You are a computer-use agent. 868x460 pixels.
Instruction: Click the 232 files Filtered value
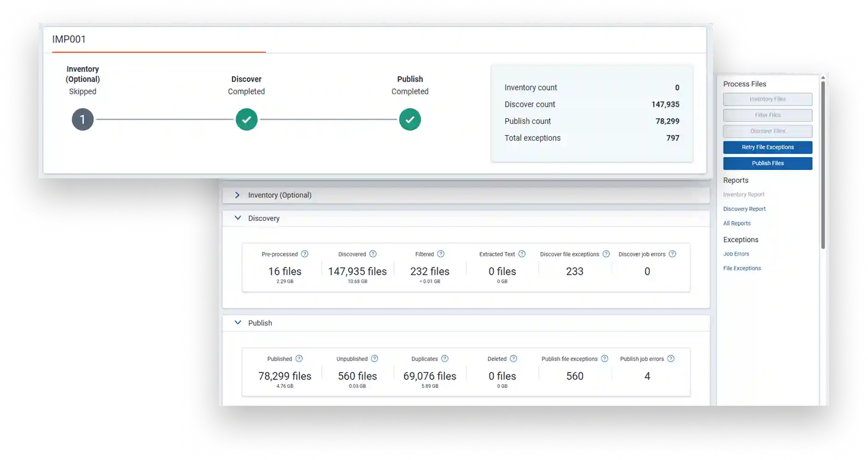point(430,272)
